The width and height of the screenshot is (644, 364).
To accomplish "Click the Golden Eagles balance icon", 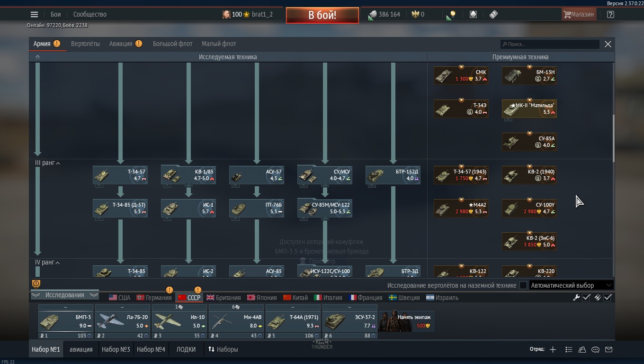I will [x=415, y=14].
